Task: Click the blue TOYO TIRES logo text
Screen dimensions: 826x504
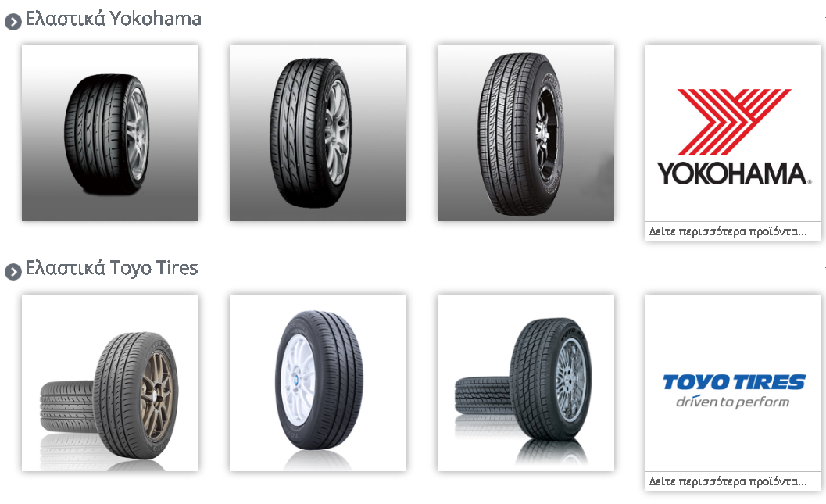Action: point(734,382)
